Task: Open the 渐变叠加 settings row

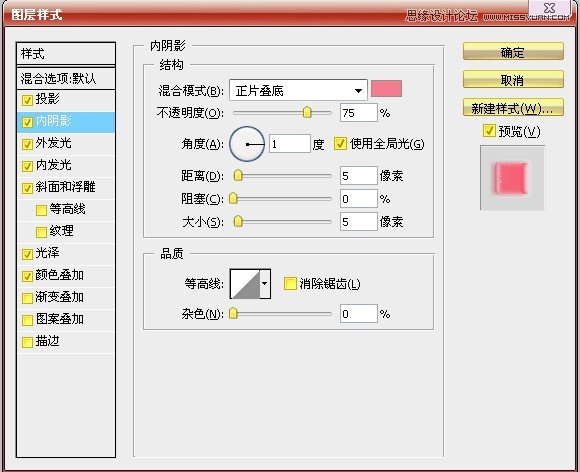Action: point(66,298)
